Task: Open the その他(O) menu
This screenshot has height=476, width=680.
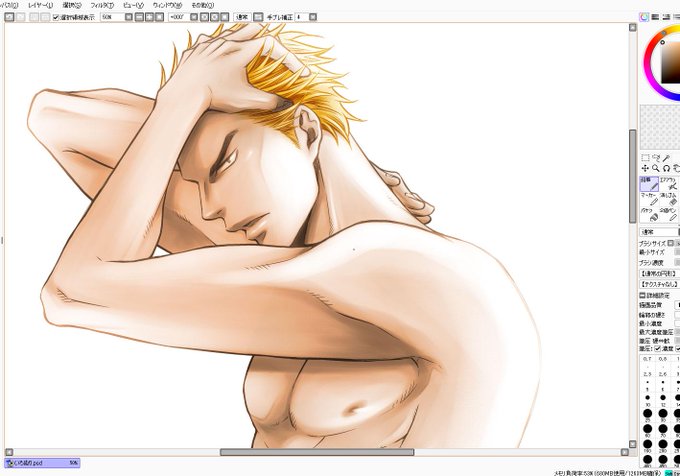Action: pos(203,5)
